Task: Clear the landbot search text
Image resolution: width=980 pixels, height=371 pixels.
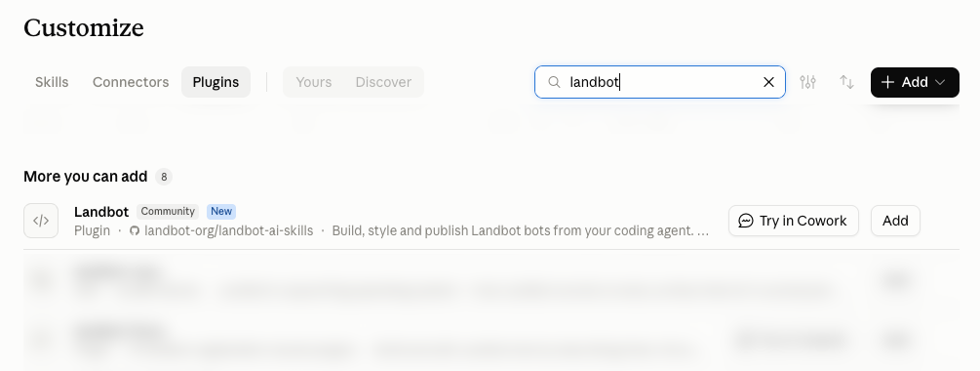Action: point(768,82)
